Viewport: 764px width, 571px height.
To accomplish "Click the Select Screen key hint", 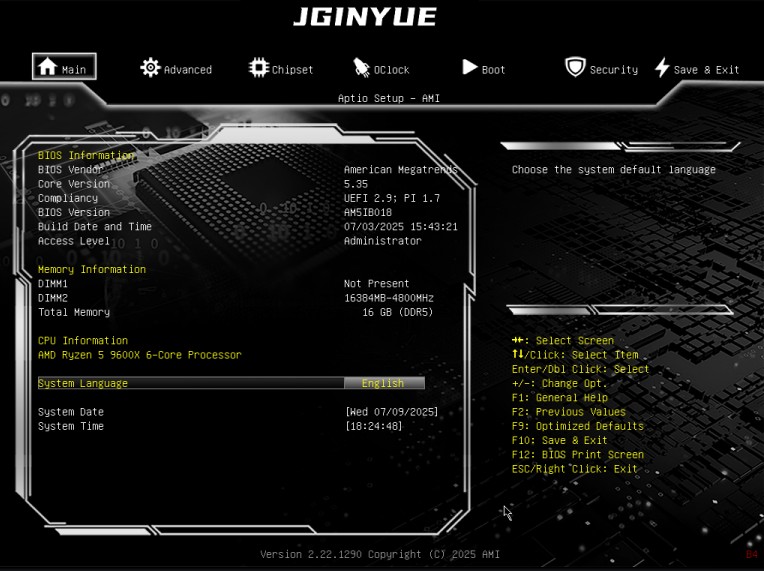I will [x=563, y=341].
